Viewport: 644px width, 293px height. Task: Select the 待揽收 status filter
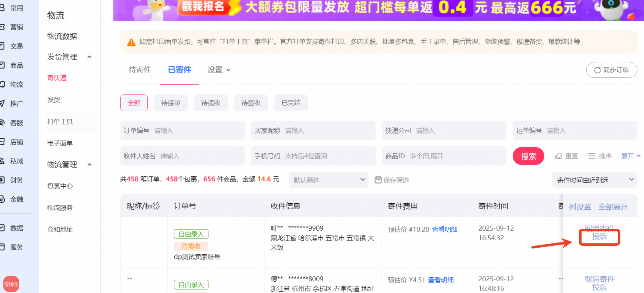pos(211,103)
